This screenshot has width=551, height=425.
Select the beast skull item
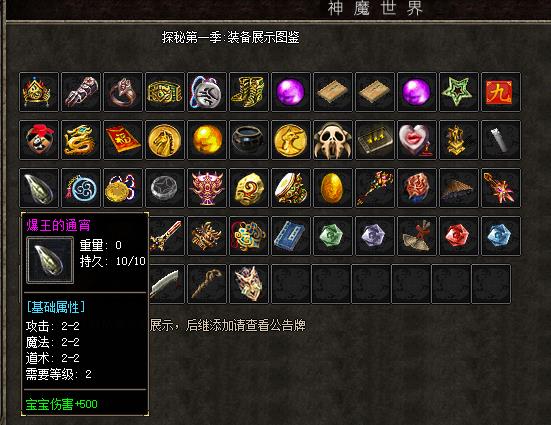333,140
